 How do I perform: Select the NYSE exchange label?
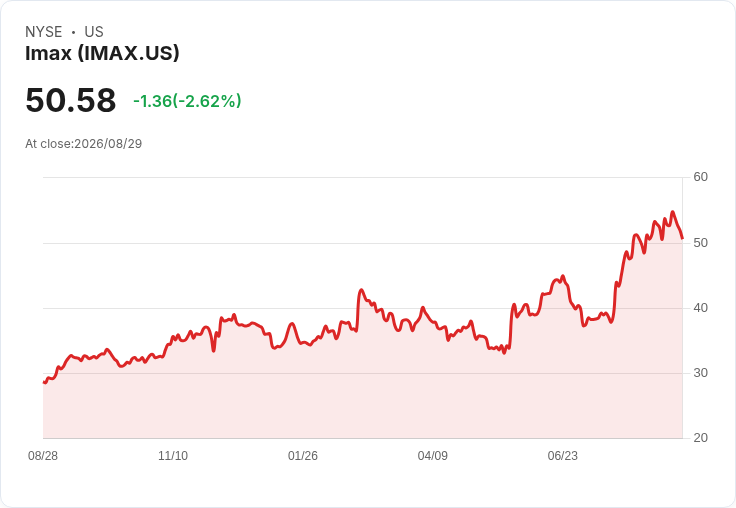pyautogui.click(x=44, y=32)
